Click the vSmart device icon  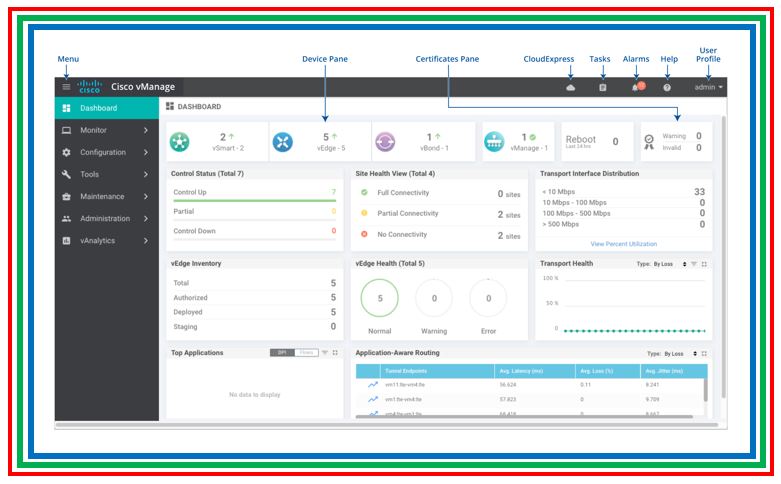coord(180,142)
